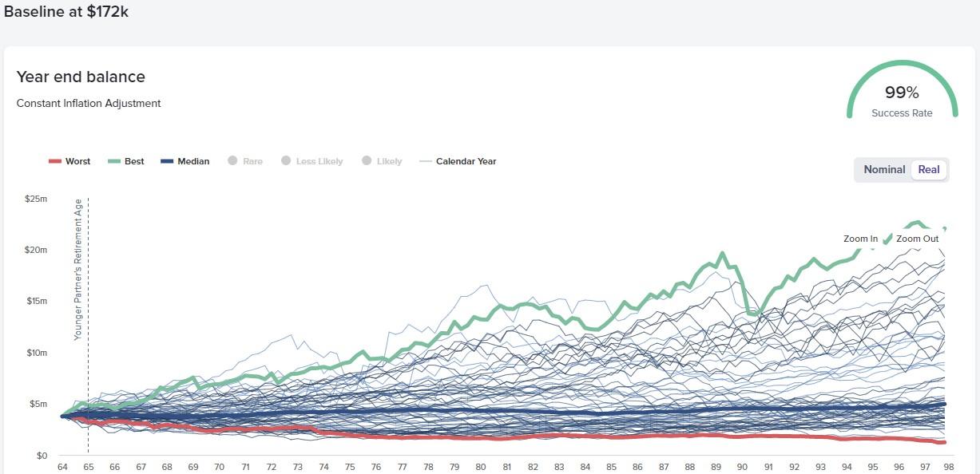Click the 99% Success Rate gauge
Image resolution: width=980 pixels, height=474 pixels.
click(902, 92)
